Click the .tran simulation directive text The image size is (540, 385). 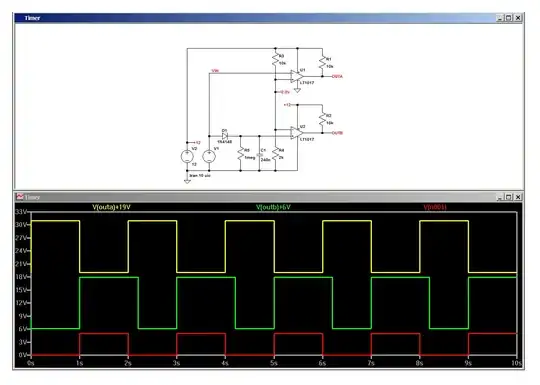200,176
